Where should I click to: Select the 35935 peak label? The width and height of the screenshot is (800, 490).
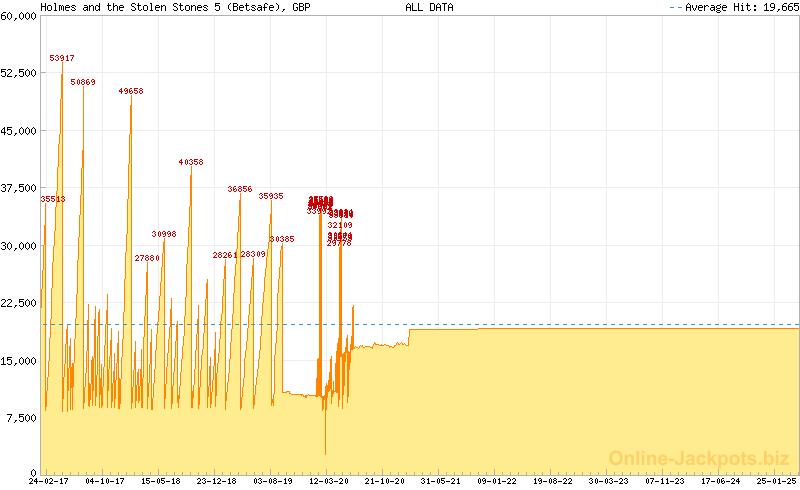point(271,196)
